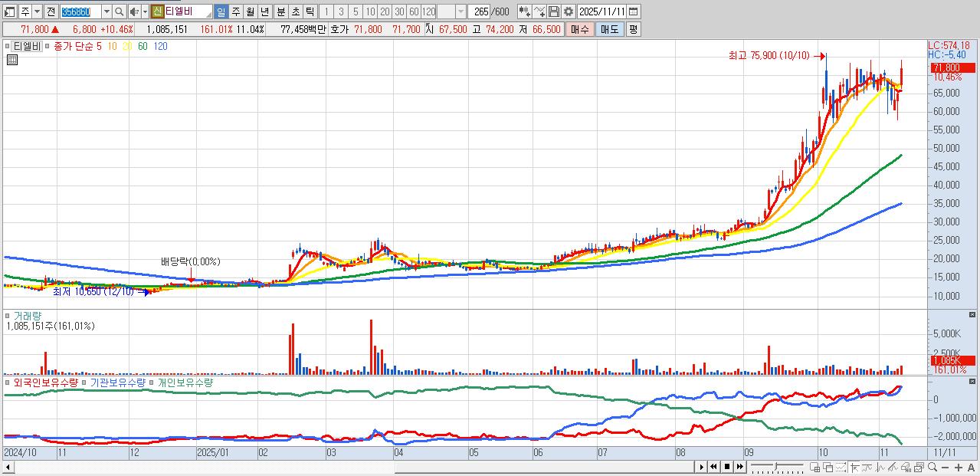Click the overlapping windows icon in bottom toolbar
This screenshot has height=476, width=980.
coord(828,467)
